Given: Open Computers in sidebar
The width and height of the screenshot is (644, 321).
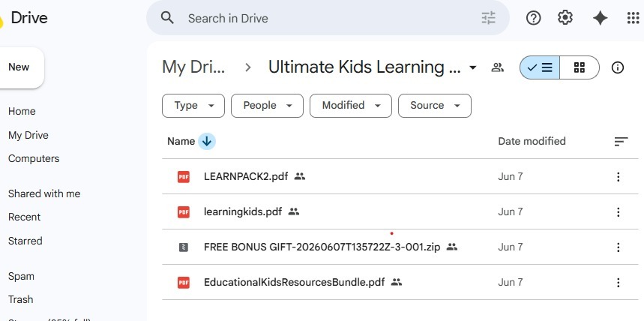Looking at the screenshot, I should click(34, 159).
